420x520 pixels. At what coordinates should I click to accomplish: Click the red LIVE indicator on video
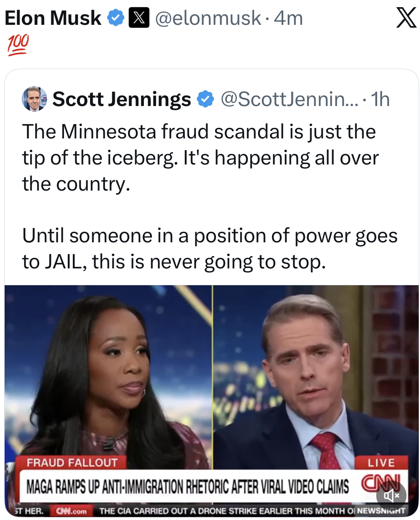click(381, 463)
